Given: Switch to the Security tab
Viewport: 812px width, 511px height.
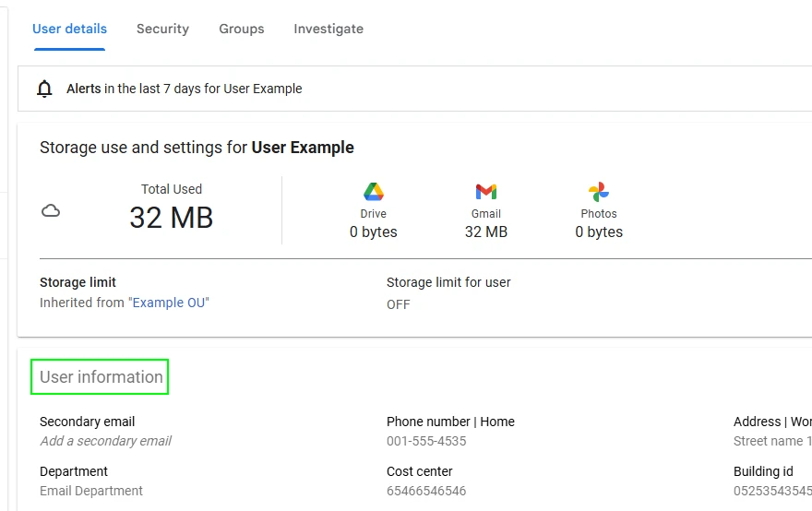Looking at the screenshot, I should 162,29.
